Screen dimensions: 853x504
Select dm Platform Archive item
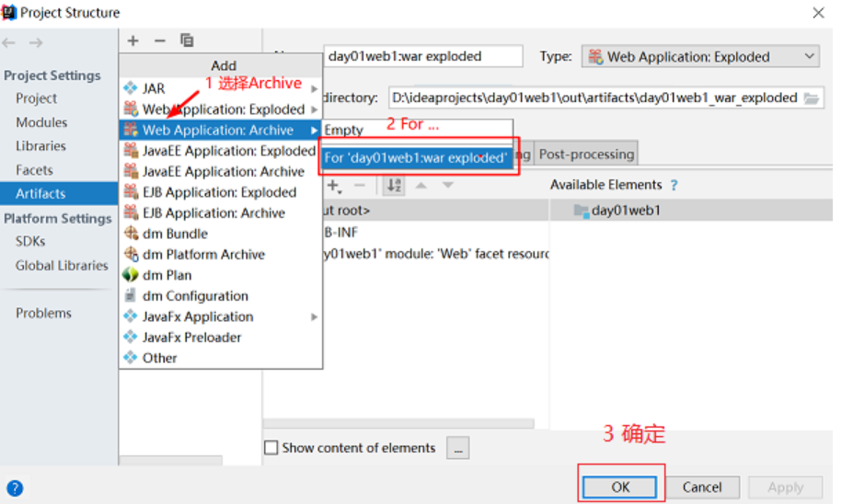click(220, 255)
